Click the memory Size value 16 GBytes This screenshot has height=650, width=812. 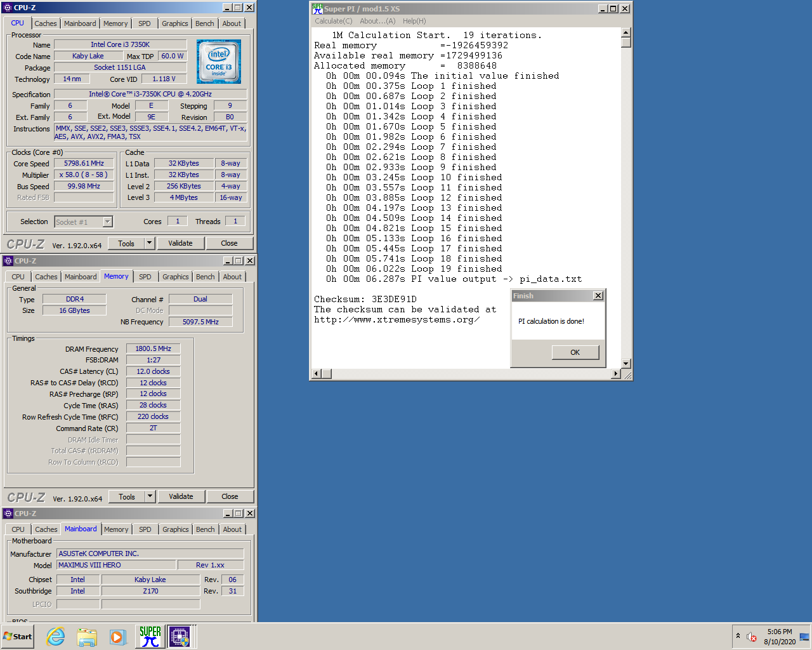(74, 310)
